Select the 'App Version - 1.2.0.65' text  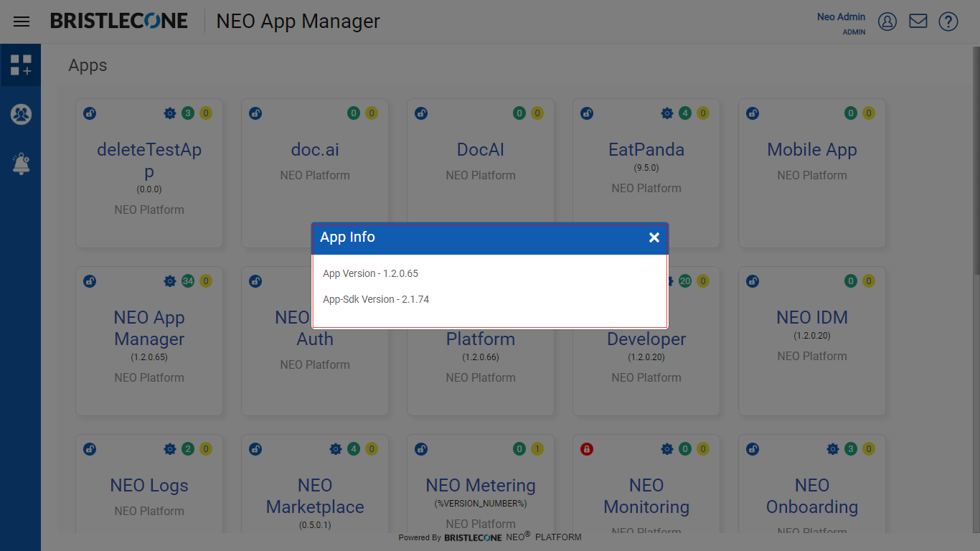(x=370, y=273)
